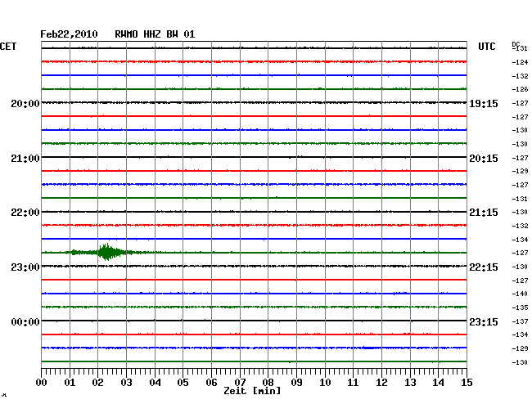Viewport: 532px width, 404px height.
Task: Click the Zeit [min] axis title
Action: [x=252, y=391]
